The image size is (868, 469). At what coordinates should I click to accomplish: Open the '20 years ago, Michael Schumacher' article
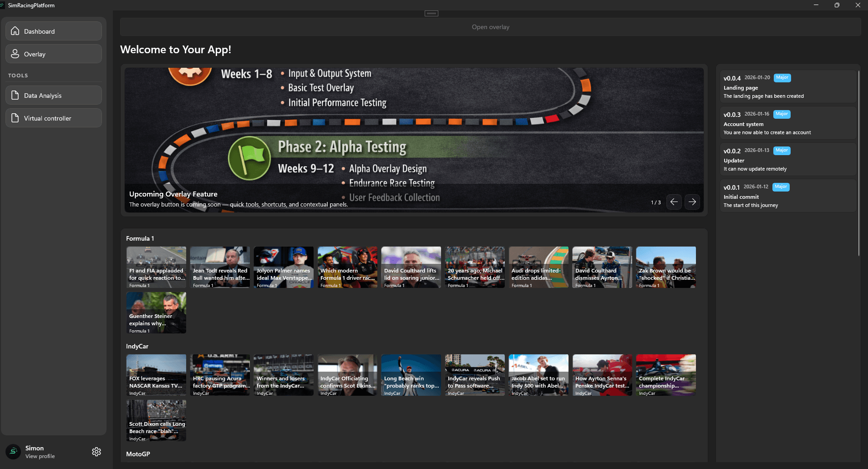coord(475,267)
